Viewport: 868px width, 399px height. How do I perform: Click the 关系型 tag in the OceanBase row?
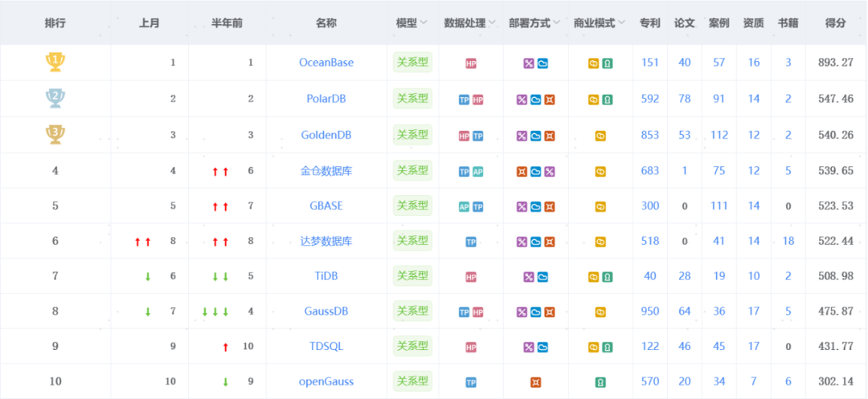[x=412, y=62]
